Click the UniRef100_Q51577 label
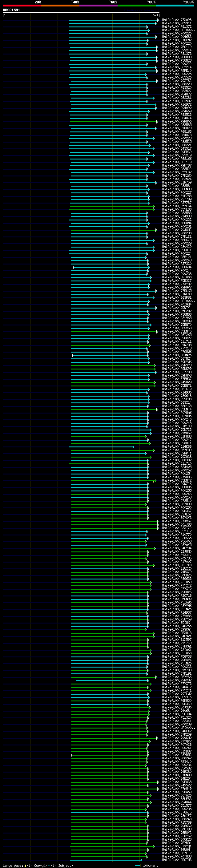Screen dimensions: 197x868 pos(177,805)
